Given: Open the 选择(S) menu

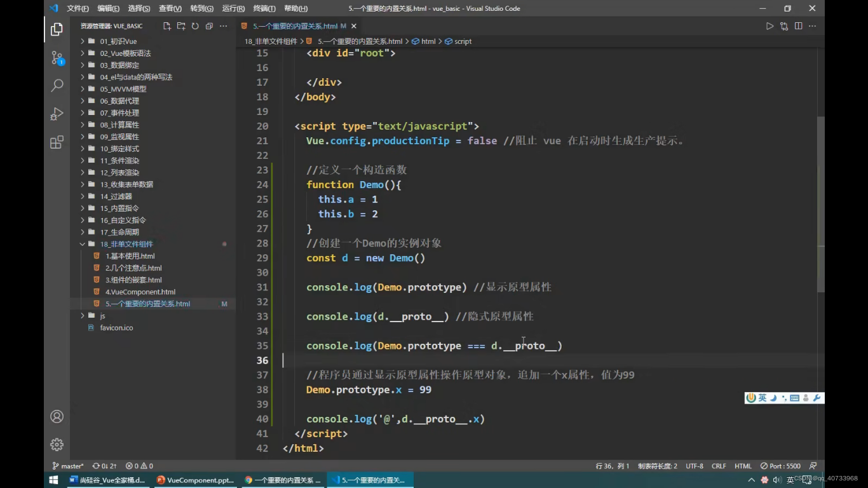Looking at the screenshot, I should (139, 8).
